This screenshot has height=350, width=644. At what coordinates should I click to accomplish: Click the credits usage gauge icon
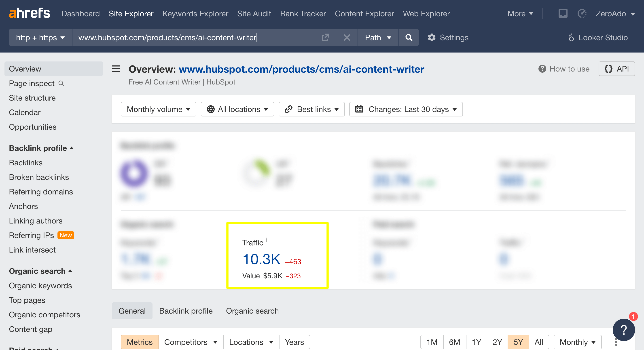click(582, 13)
